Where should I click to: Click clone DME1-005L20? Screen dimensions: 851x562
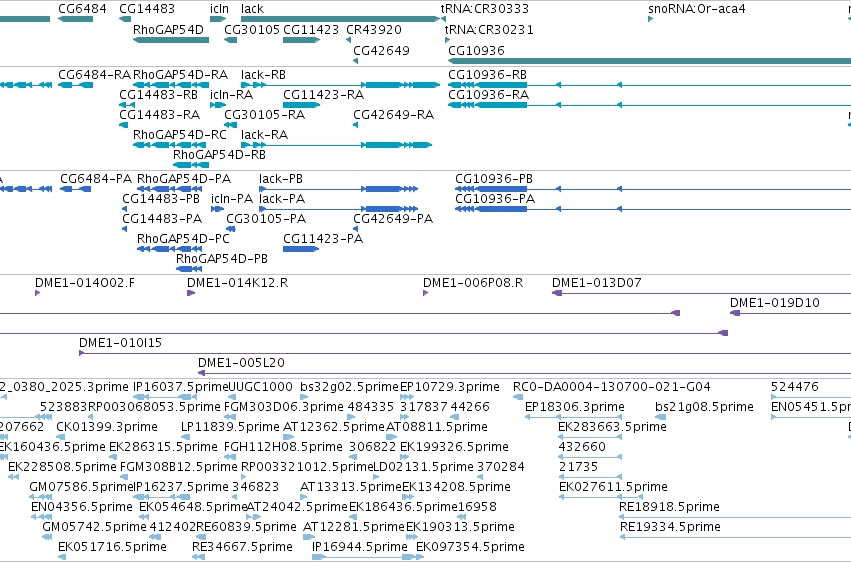tap(242, 363)
